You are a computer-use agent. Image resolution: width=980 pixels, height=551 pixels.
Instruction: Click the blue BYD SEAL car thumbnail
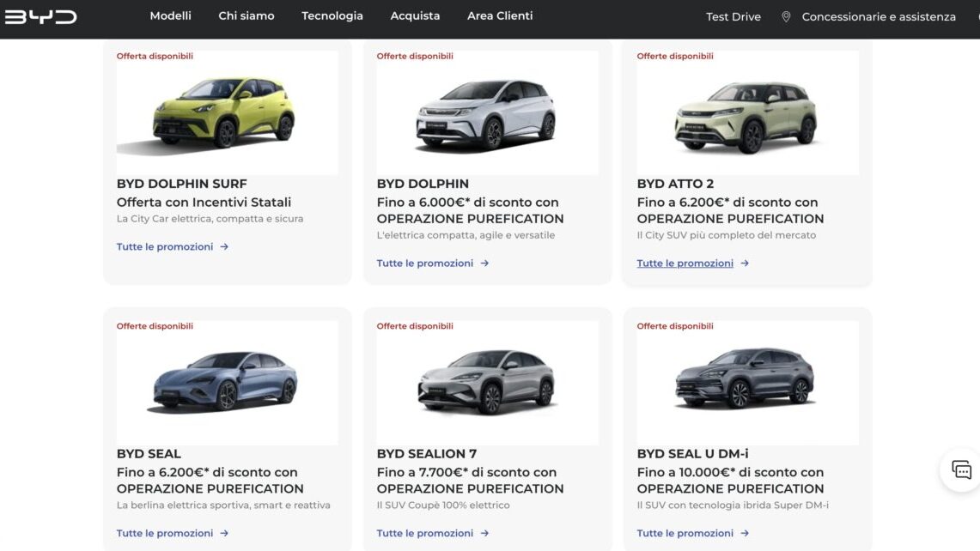click(x=227, y=383)
